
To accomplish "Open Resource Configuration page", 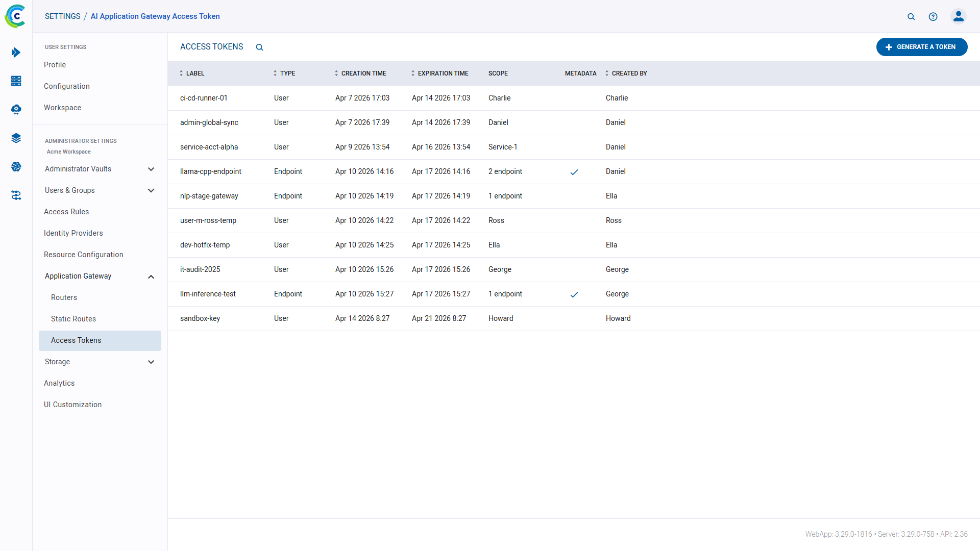I will [x=84, y=255].
